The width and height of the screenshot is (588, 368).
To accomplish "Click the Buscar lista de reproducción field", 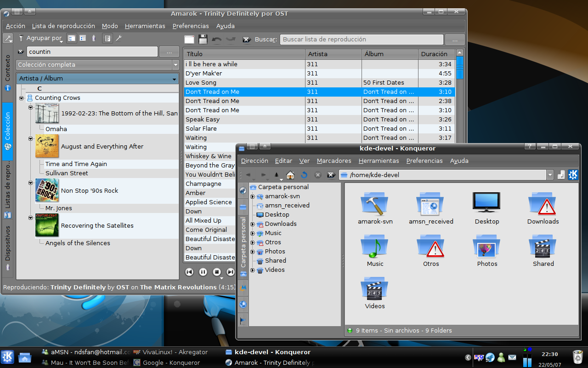I will (362, 40).
